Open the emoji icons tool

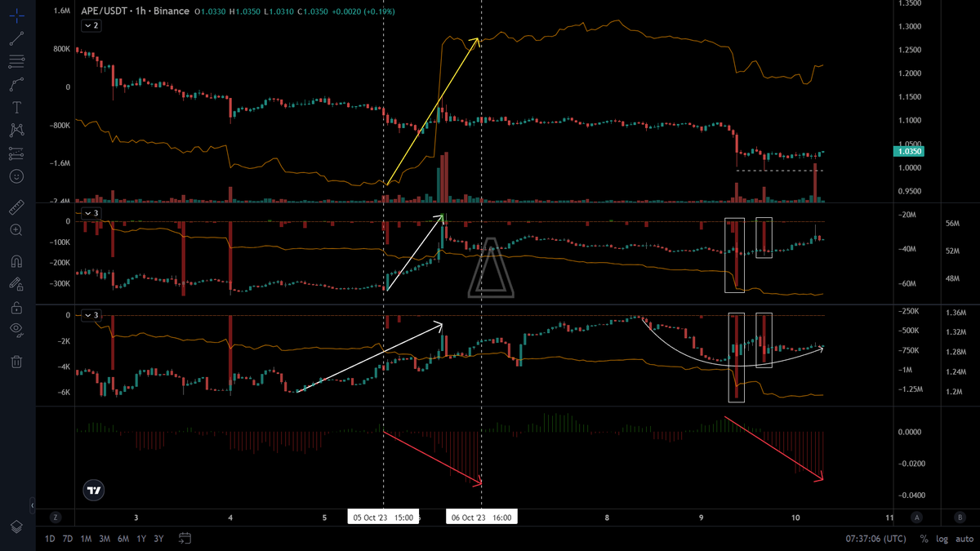point(16,176)
